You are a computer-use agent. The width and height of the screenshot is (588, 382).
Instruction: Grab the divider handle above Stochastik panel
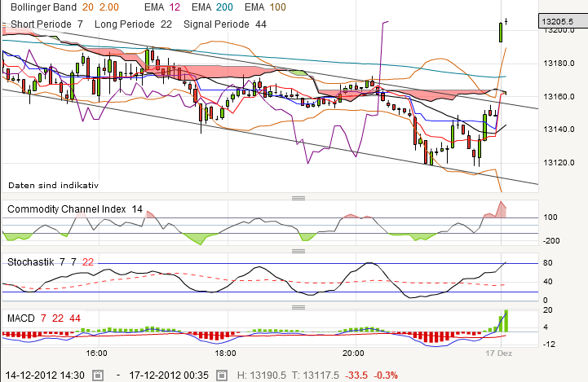[x=298, y=251]
